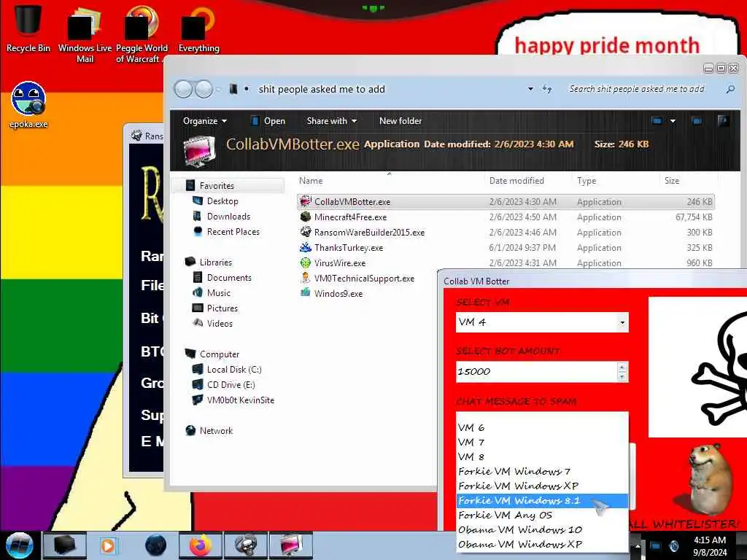Choose VM 6 from the dropdown list
Image resolution: width=747 pixels, height=560 pixels.
(542, 427)
